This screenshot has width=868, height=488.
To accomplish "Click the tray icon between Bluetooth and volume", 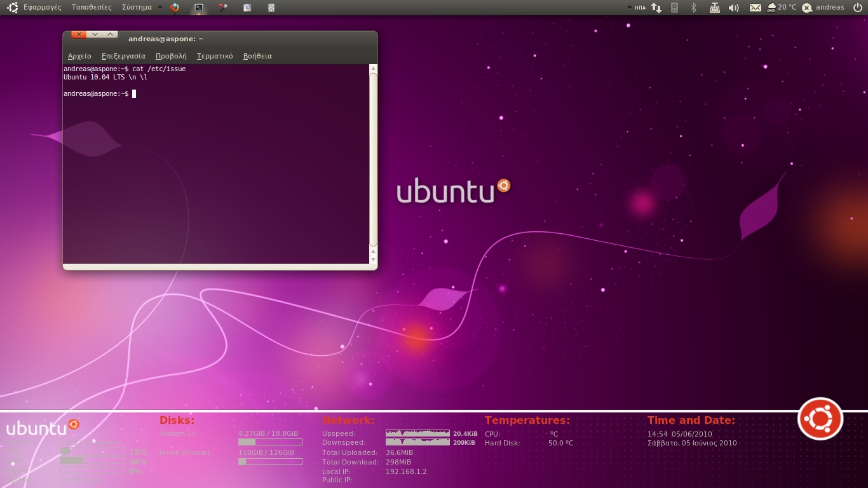I will (x=715, y=8).
